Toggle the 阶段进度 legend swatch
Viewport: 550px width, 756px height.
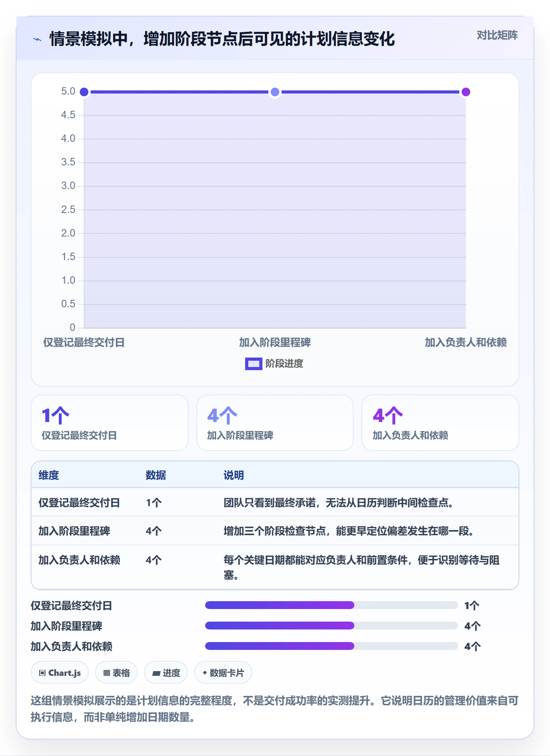253,364
